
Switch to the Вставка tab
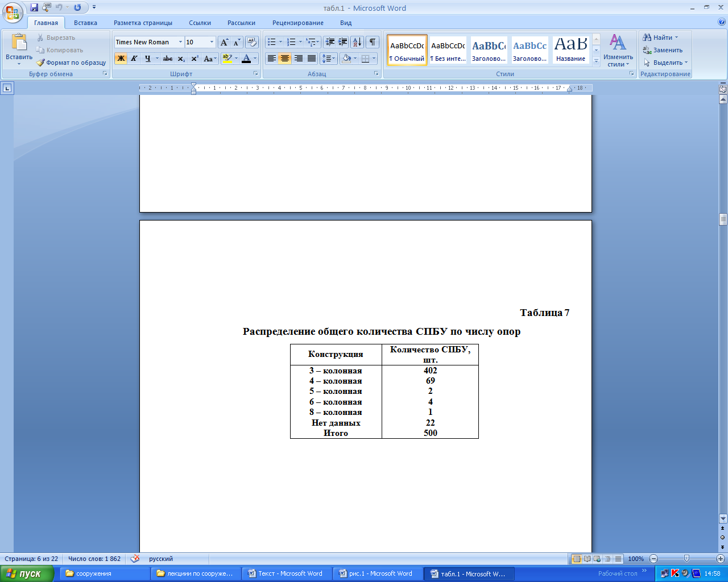(85, 23)
